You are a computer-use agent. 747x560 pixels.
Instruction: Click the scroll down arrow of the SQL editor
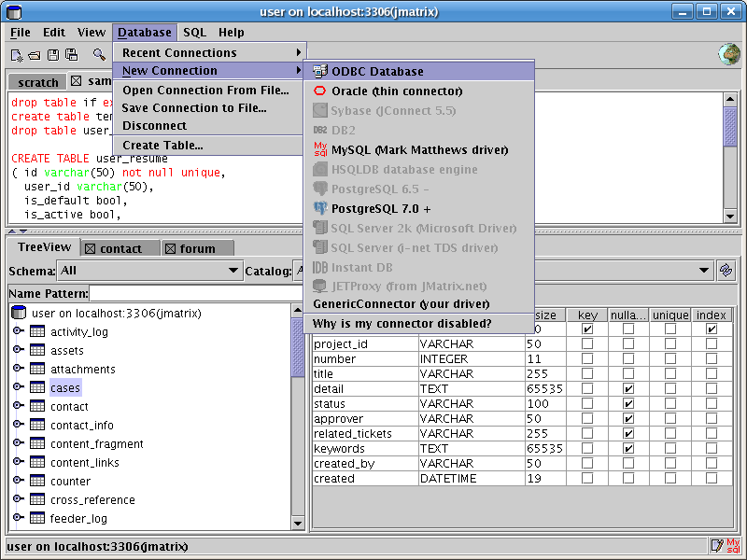click(730, 217)
